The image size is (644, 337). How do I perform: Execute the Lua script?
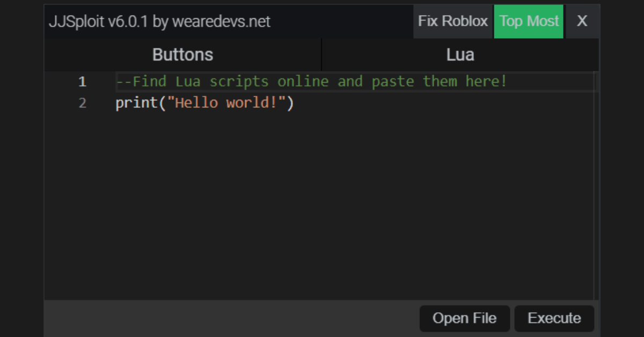[554, 318]
